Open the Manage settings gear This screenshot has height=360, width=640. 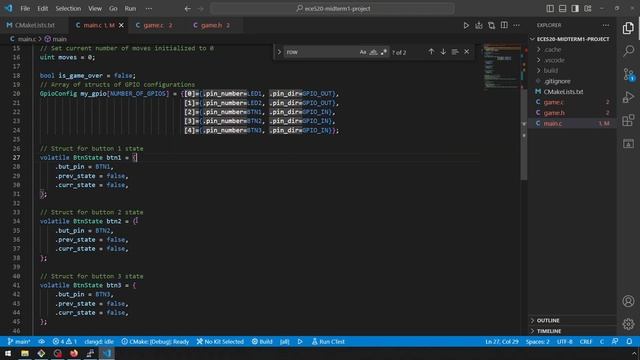[628, 324]
